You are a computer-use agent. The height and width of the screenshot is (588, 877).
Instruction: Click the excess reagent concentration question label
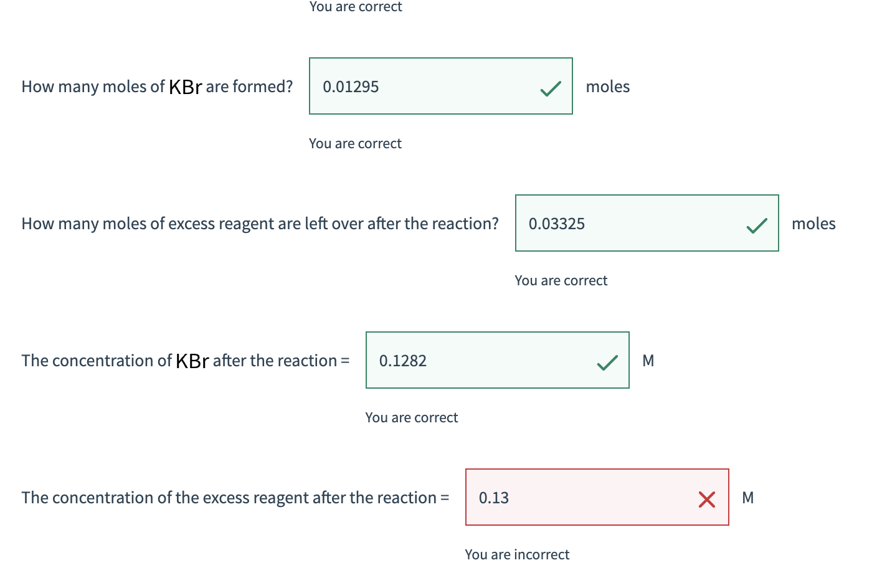point(235,497)
